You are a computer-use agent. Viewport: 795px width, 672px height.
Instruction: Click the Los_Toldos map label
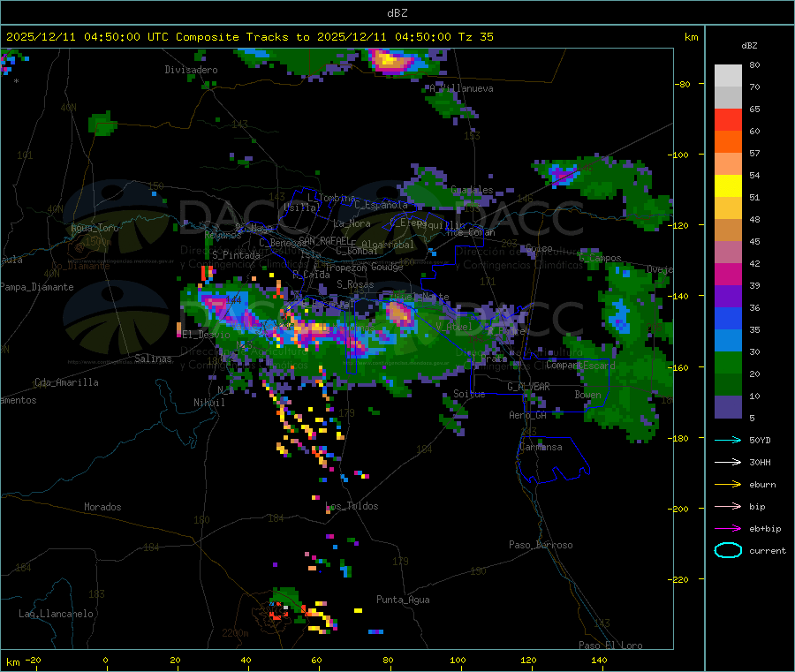[352, 506]
